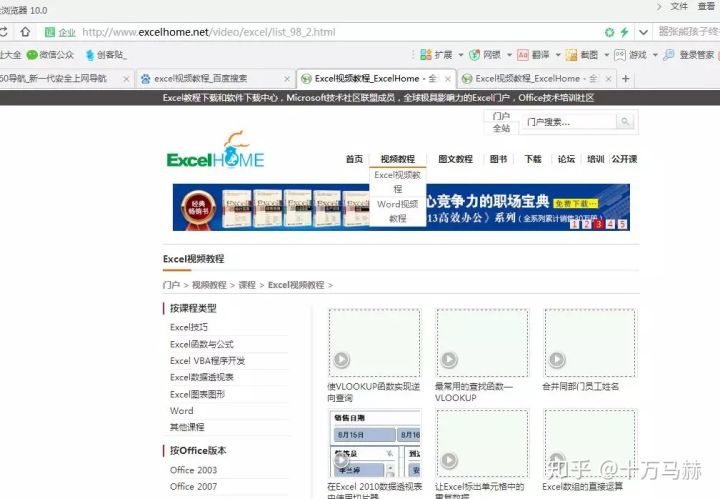Close the active ExcelHome tab
The image size is (720, 499).
coord(448,79)
